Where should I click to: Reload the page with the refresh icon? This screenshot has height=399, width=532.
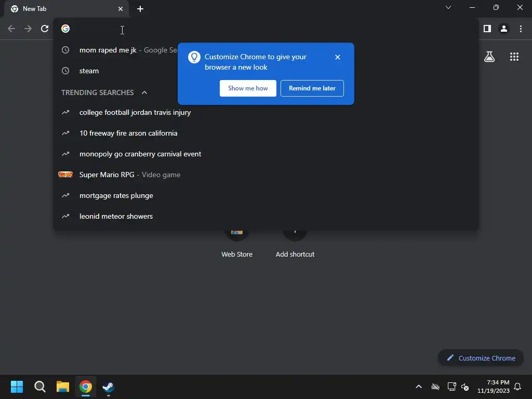45,29
